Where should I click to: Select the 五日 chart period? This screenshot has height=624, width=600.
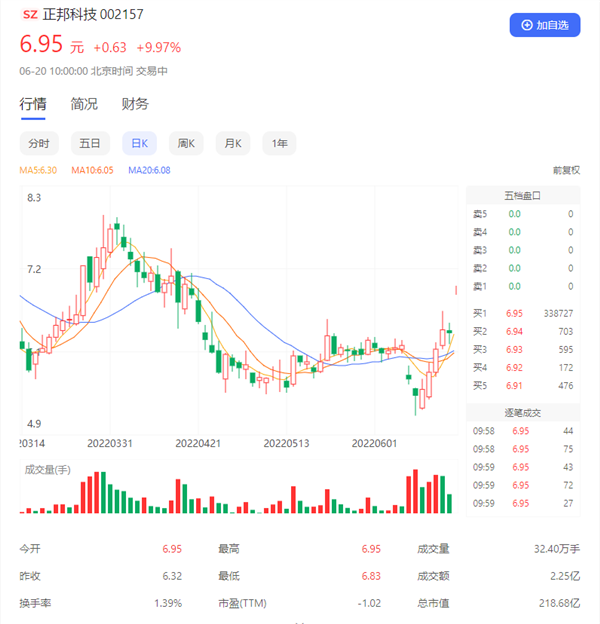point(90,144)
